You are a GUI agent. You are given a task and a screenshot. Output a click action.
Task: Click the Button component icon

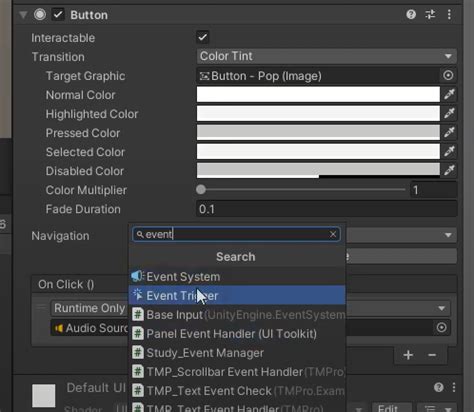[40, 15]
